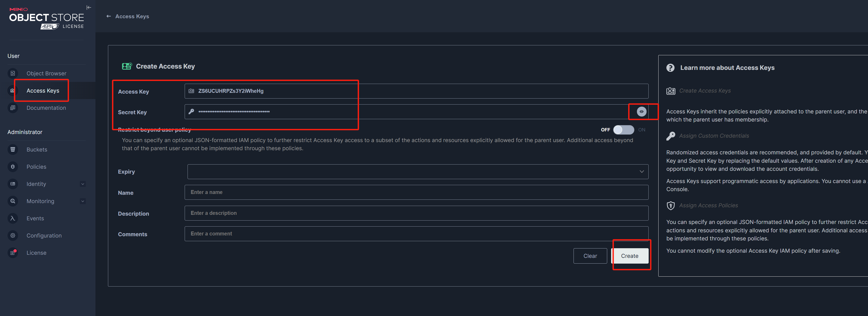Open the Access Keys menu item
868x316 pixels.
pyautogui.click(x=43, y=91)
